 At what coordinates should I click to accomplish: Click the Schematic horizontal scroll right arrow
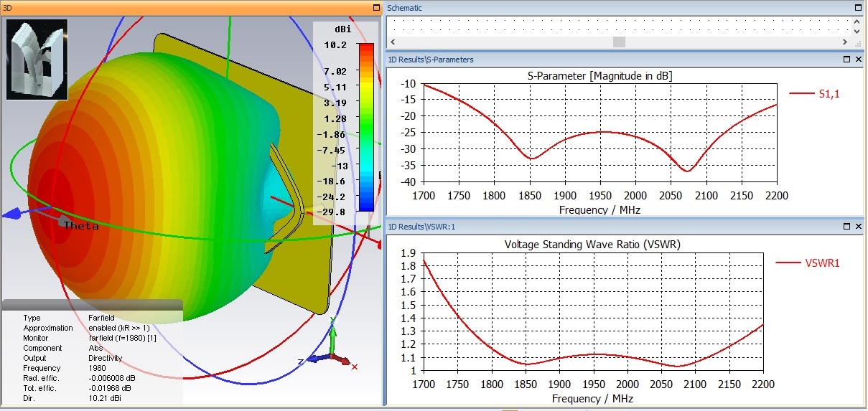pos(846,42)
